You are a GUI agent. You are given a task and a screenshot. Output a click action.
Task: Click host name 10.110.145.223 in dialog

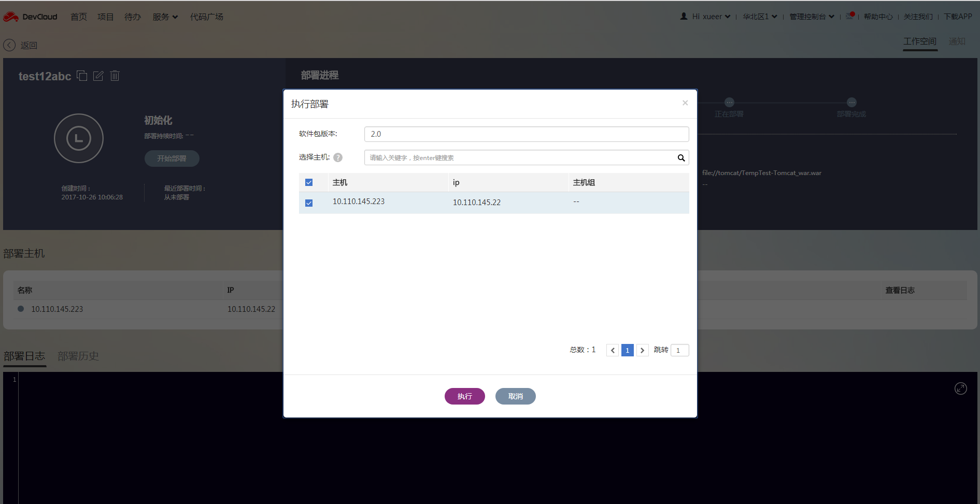pyautogui.click(x=359, y=201)
